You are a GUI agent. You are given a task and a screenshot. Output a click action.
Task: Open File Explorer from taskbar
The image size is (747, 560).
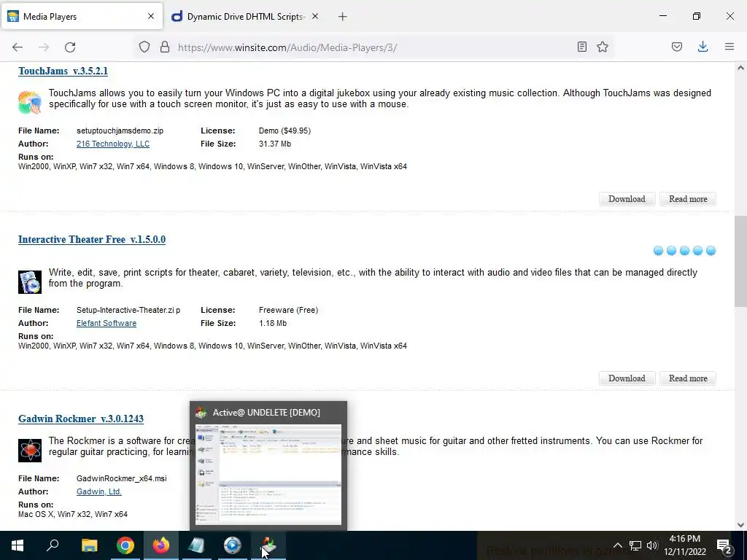[89, 545]
